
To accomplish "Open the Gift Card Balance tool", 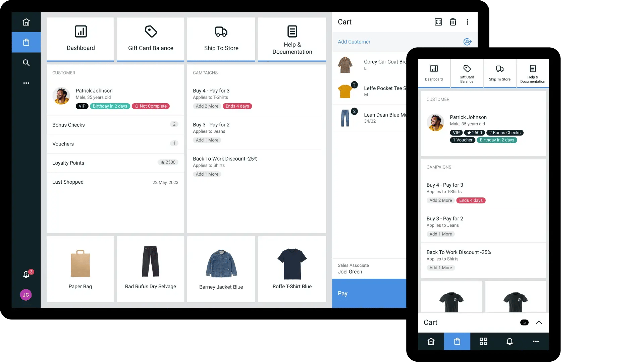I will (150, 39).
